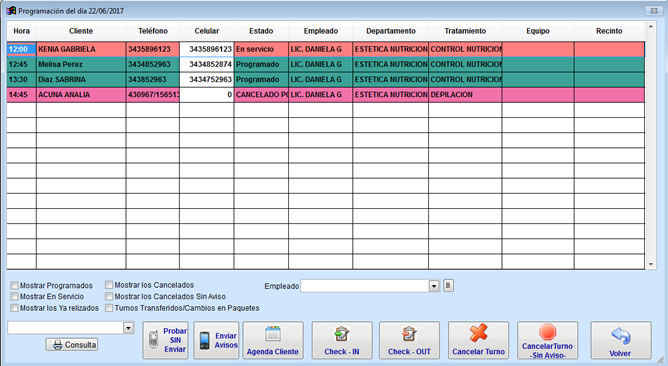This screenshot has height=366, width=668.
Task: Click the Recinto column header
Action: point(609,31)
